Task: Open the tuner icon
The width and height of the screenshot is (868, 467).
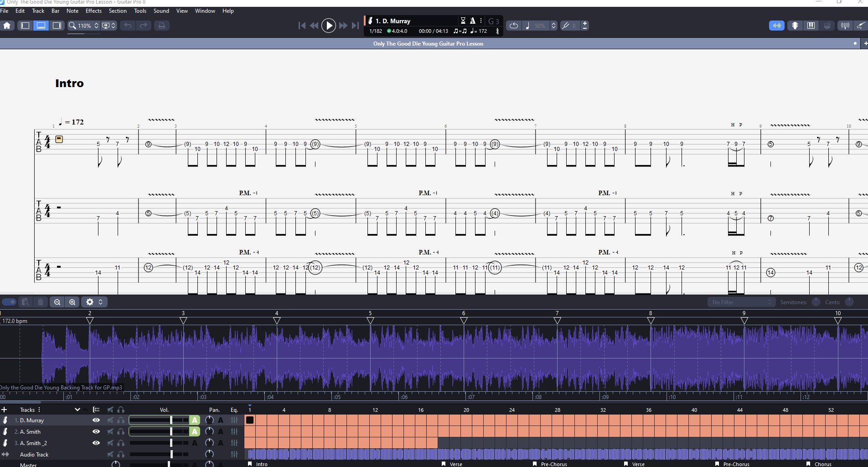Action: [845, 26]
